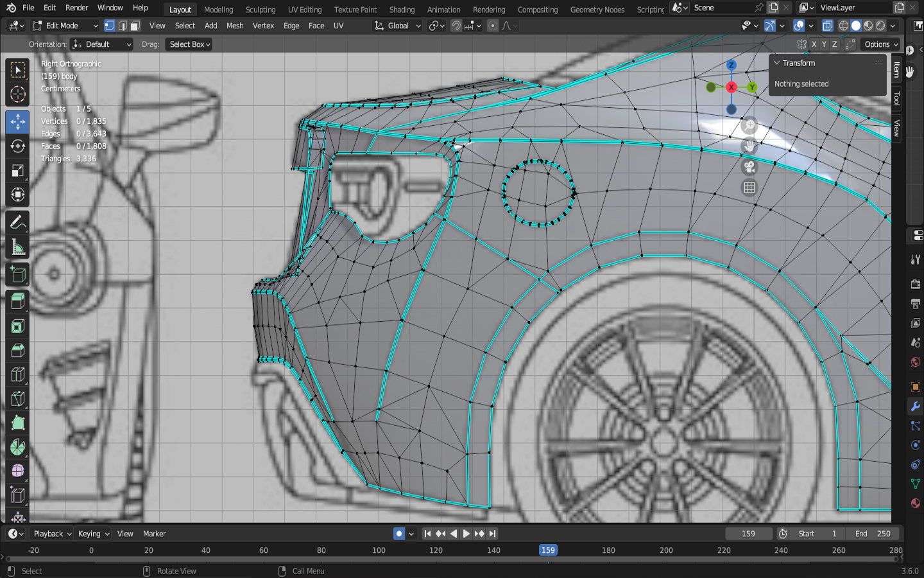The image size is (924, 578).
Task: Open the Mesh menu
Action: (235, 26)
